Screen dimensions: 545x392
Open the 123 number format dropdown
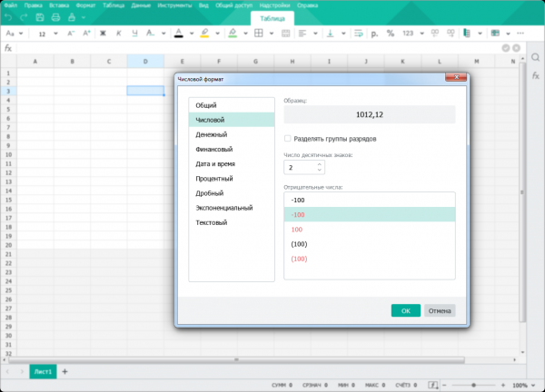[411, 34]
